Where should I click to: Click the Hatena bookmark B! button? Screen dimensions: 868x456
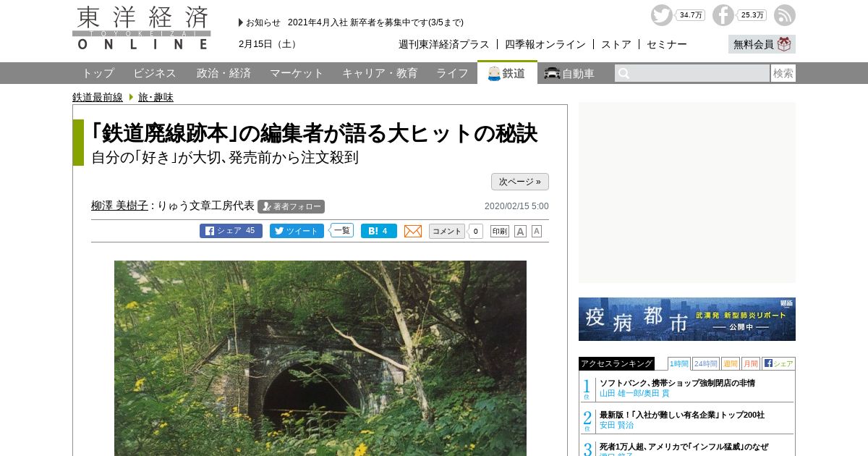point(379,231)
